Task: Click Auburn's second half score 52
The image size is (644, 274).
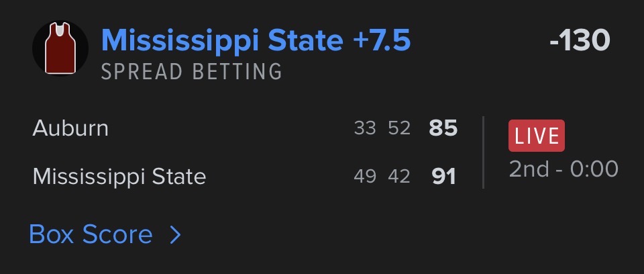Action: point(399,128)
